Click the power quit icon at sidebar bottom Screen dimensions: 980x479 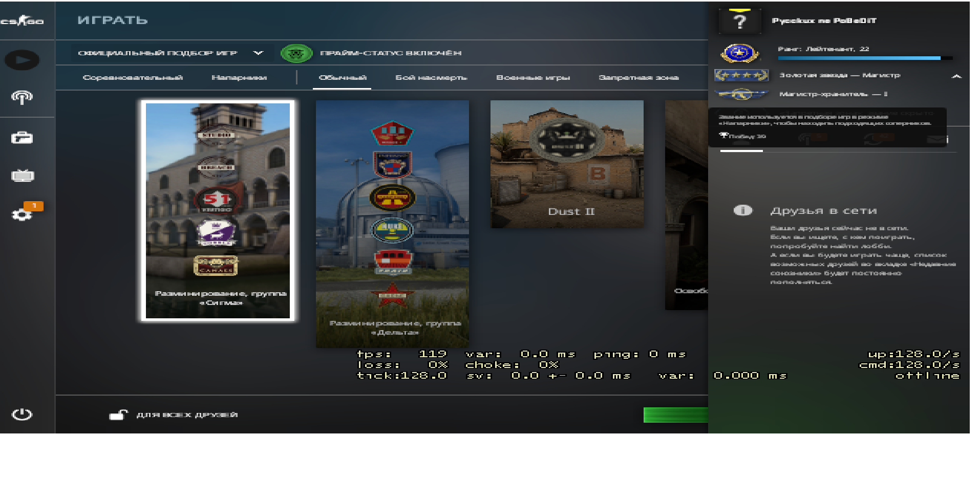click(22, 414)
